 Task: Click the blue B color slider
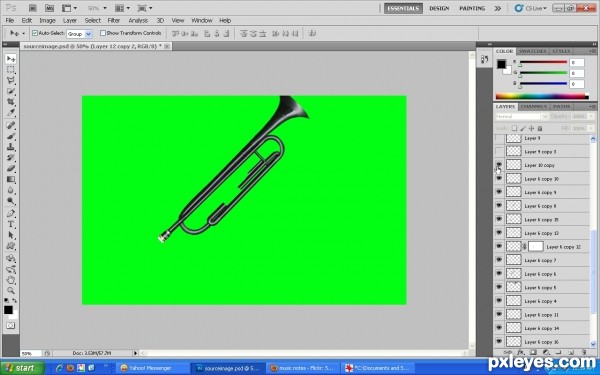pos(543,84)
